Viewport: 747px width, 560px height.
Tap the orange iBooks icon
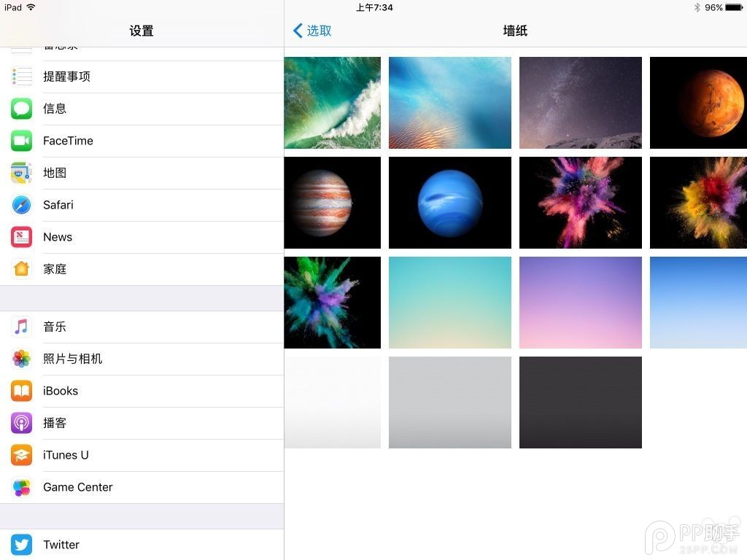(x=21, y=391)
